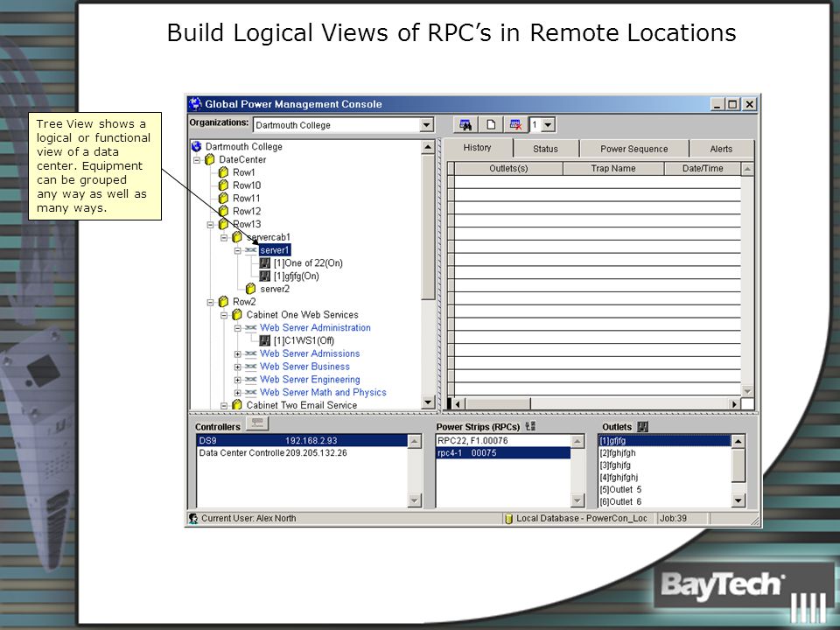Collapse the server1 node
Screen dimensions: 840x630
237,250
